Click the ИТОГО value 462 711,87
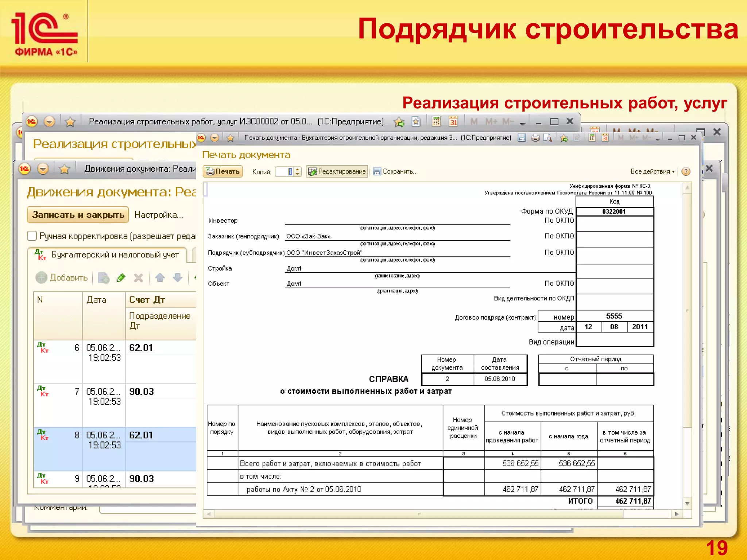 point(625,501)
